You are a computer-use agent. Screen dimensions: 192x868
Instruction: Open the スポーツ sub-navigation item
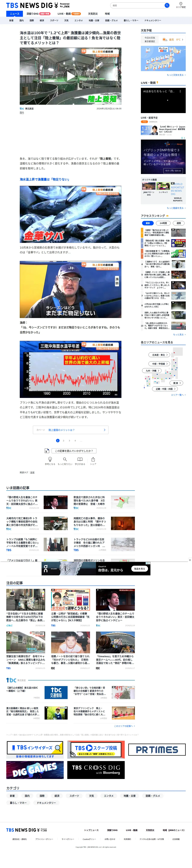(54, 21)
